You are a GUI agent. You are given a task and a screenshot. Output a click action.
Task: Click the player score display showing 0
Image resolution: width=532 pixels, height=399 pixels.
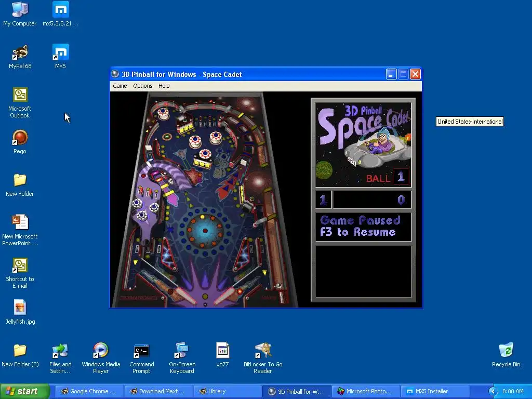tap(373, 199)
